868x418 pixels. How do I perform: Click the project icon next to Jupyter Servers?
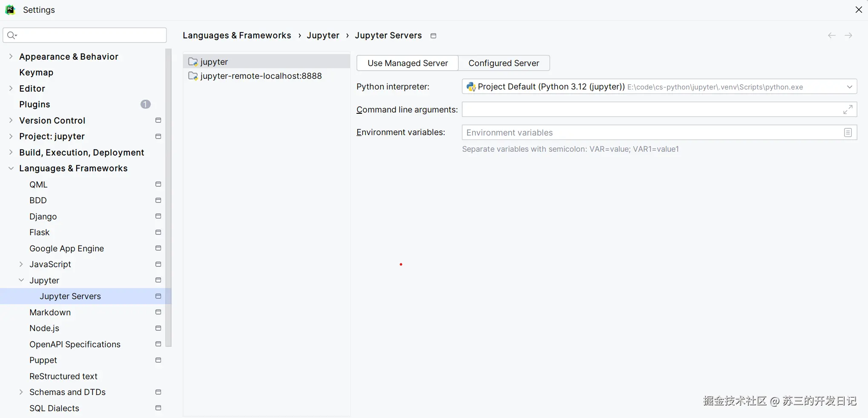158,296
